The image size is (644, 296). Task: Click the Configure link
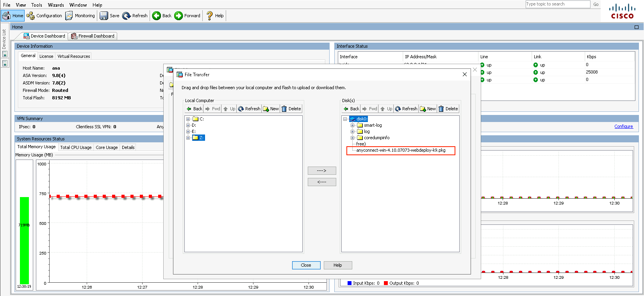623,126
